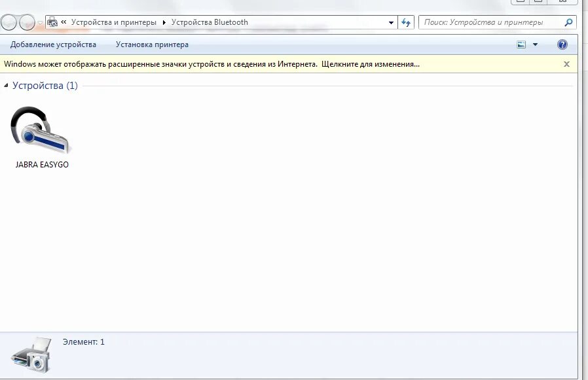This screenshot has width=588, height=380.
Task: Open the view options dropdown arrow
Action: pos(535,44)
